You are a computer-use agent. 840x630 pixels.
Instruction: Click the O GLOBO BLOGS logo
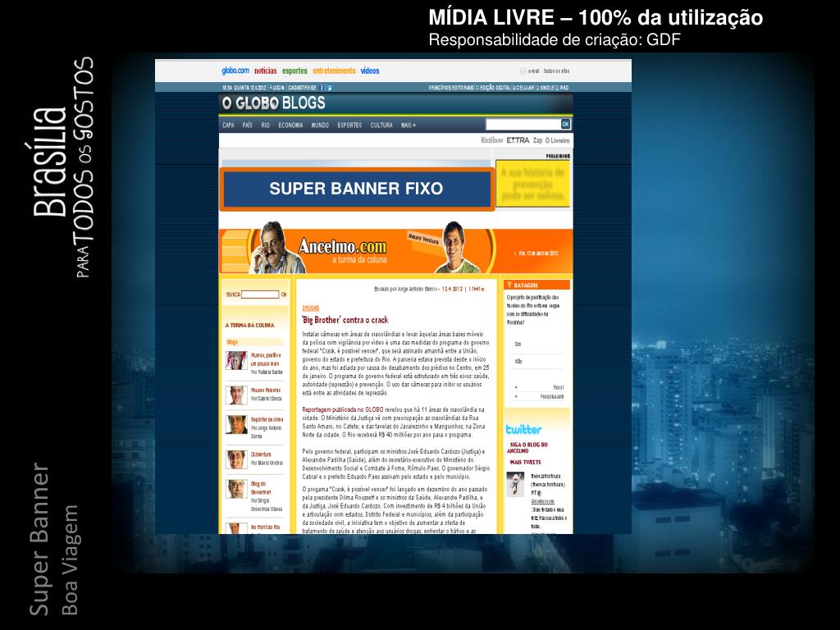tap(274, 103)
